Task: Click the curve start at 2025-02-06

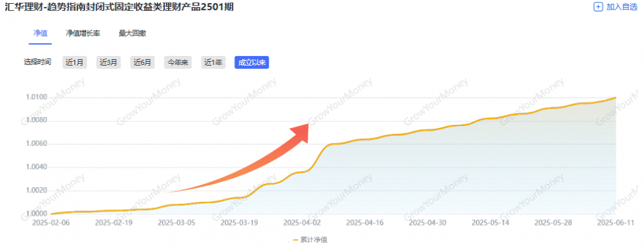Action: pyautogui.click(x=51, y=214)
